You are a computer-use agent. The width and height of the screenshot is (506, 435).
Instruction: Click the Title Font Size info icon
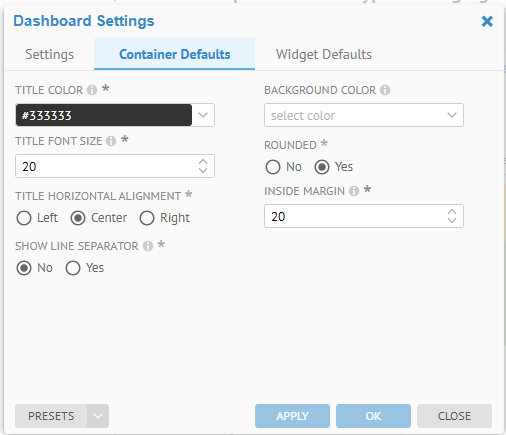(111, 141)
